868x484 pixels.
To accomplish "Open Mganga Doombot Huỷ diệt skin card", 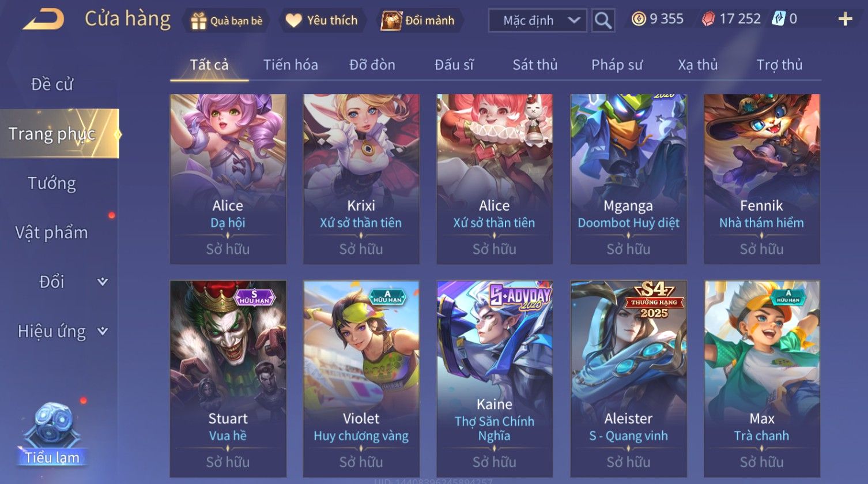I will pyautogui.click(x=628, y=179).
